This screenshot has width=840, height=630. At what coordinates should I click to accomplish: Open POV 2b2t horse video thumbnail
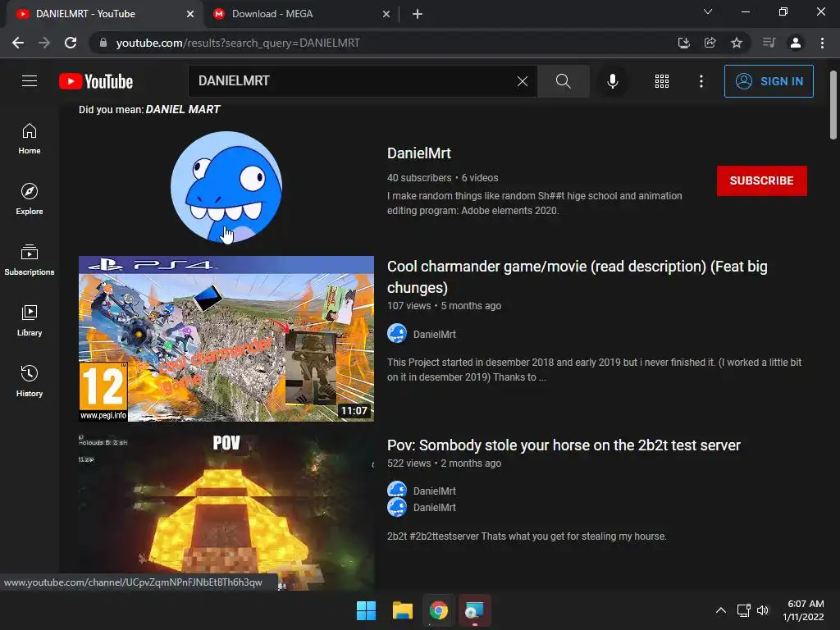226,512
